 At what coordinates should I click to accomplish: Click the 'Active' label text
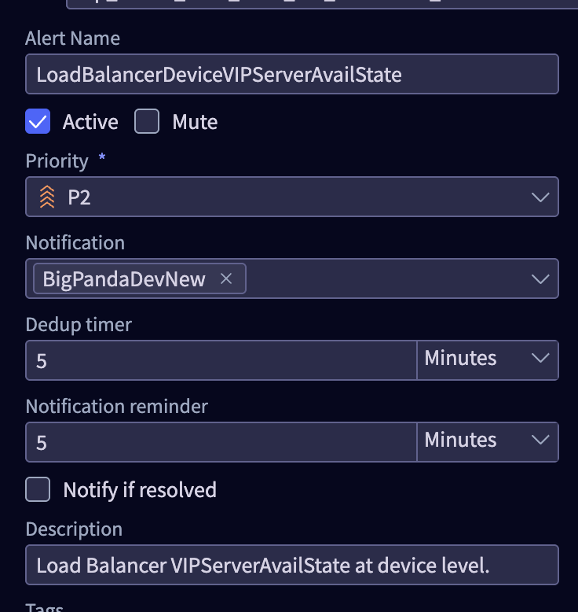[x=91, y=122]
